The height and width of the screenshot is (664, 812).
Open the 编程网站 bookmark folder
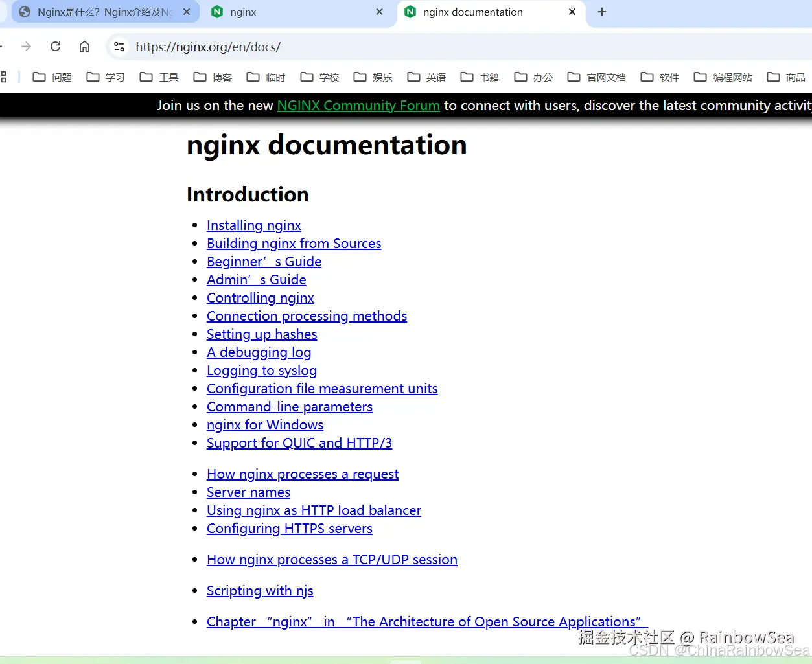723,77
